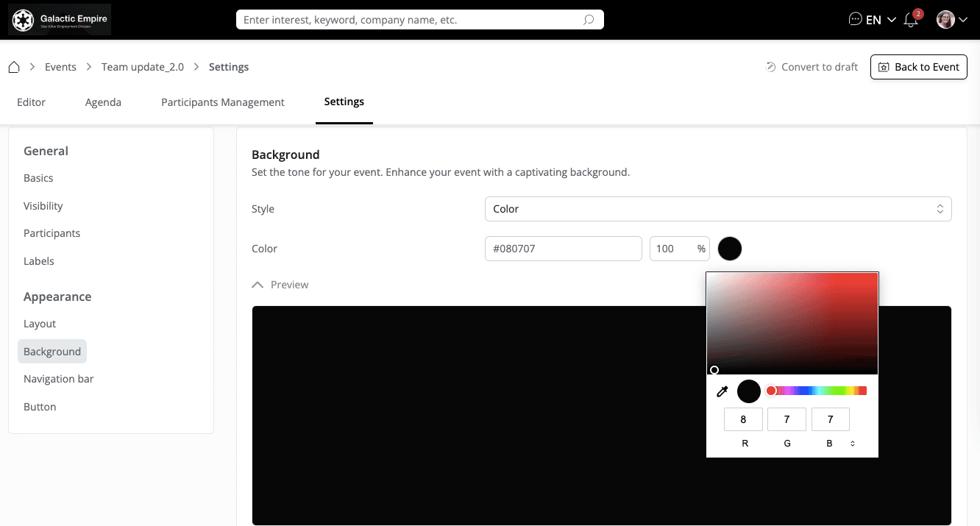The height and width of the screenshot is (526, 980).
Task: Open the Style dropdown set to Color
Action: (717, 209)
